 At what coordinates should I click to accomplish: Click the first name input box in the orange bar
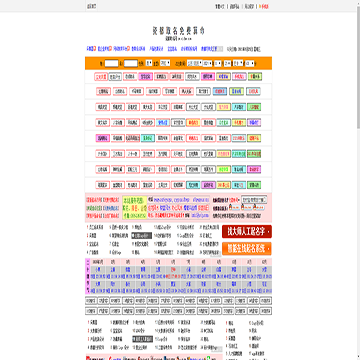click(111, 63)
